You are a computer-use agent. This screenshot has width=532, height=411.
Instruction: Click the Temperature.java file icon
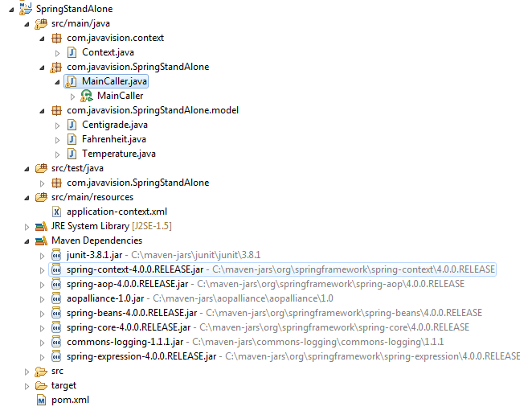72,154
